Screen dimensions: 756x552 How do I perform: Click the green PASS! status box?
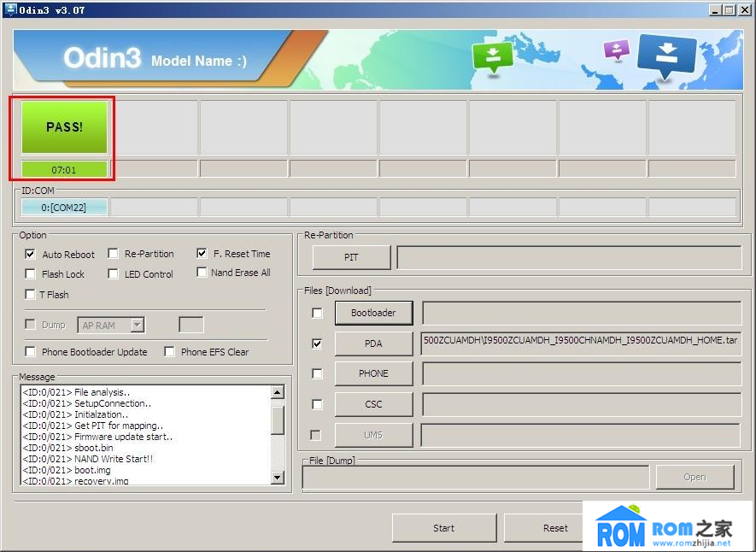coord(64,126)
